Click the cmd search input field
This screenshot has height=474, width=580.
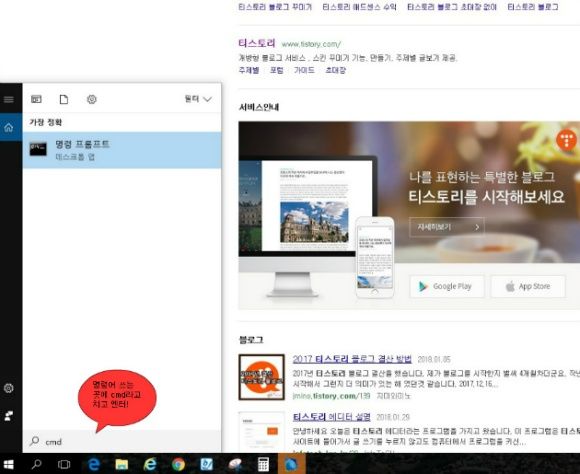coord(122,441)
